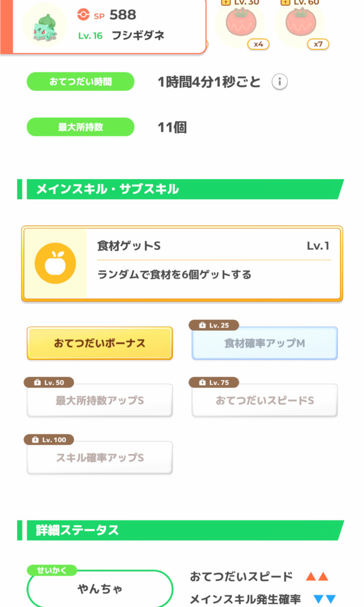Tap the info icon beside helping time
Image resolution: width=364 pixels, height=607 pixels.
click(280, 82)
